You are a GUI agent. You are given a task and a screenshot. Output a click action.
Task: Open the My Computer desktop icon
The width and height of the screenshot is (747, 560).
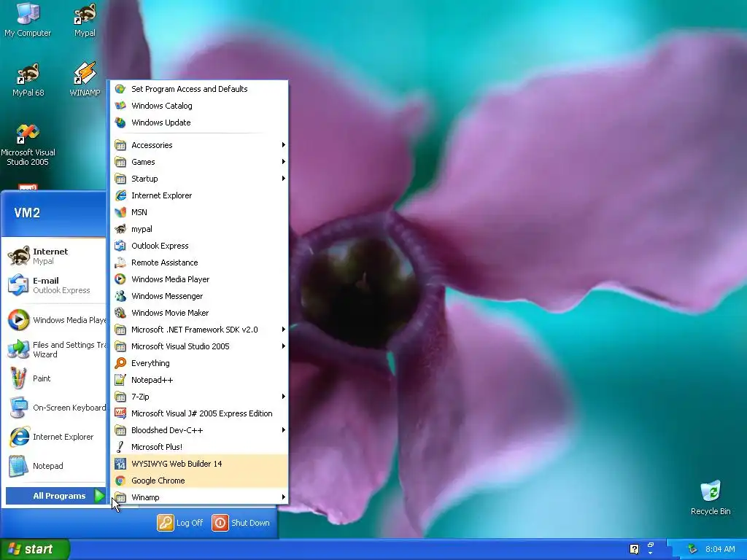tap(28, 19)
